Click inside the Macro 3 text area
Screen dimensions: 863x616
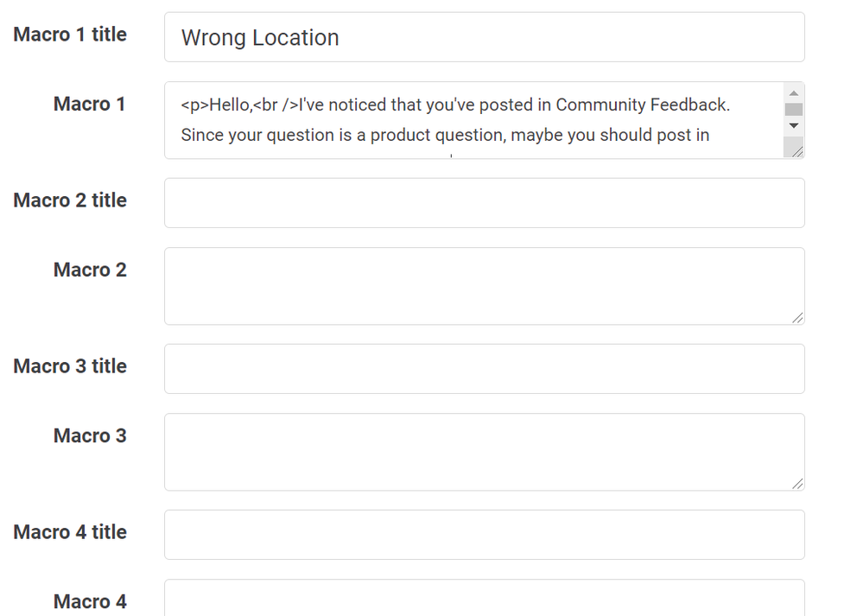coord(485,452)
